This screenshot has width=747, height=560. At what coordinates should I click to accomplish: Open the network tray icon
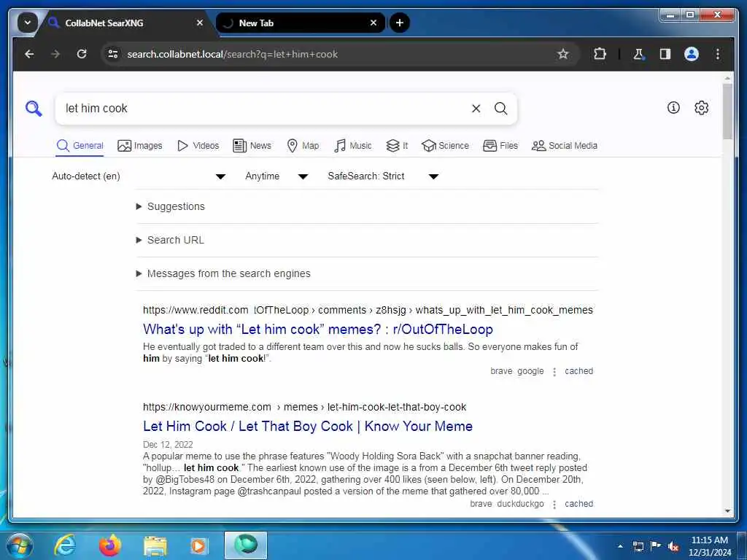point(638,546)
